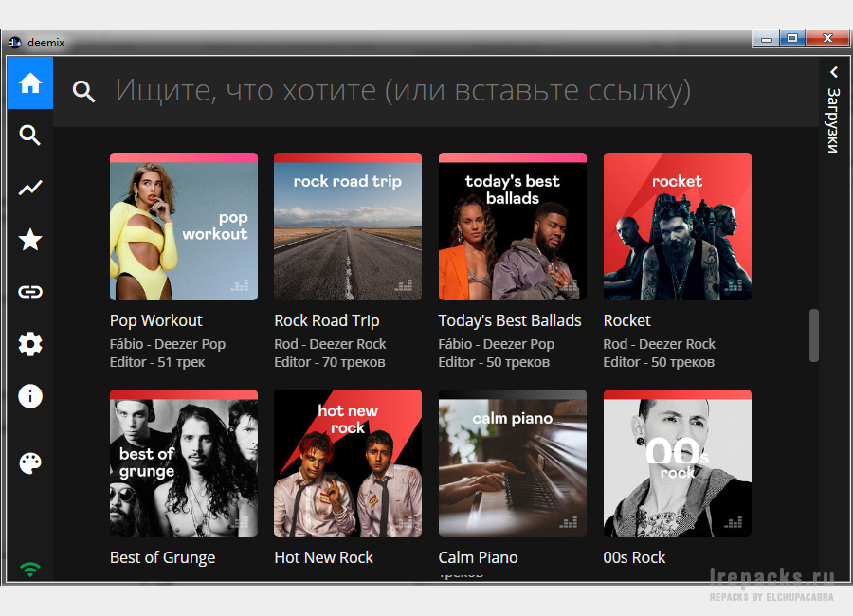
Task: Click the deemix logo in title bar
Action: pyautogui.click(x=14, y=43)
